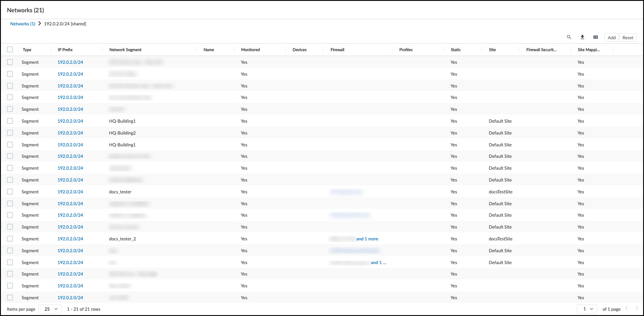
Task: Click the Add button
Action: click(612, 38)
